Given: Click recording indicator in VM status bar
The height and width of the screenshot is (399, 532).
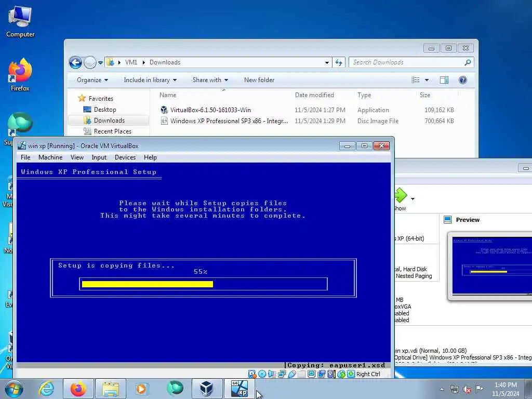Looking at the screenshot, I should pyautogui.click(x=321, y=374).
